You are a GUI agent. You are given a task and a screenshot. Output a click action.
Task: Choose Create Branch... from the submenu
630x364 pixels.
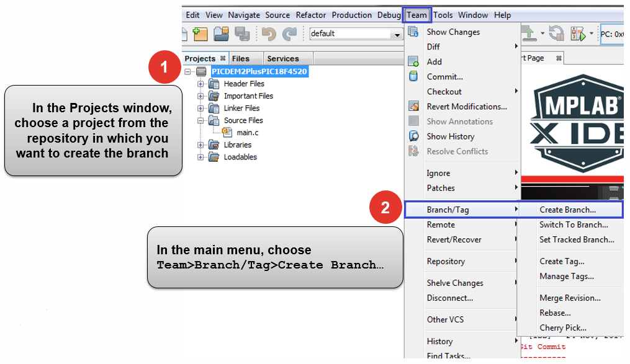click(x=567, y=210)
